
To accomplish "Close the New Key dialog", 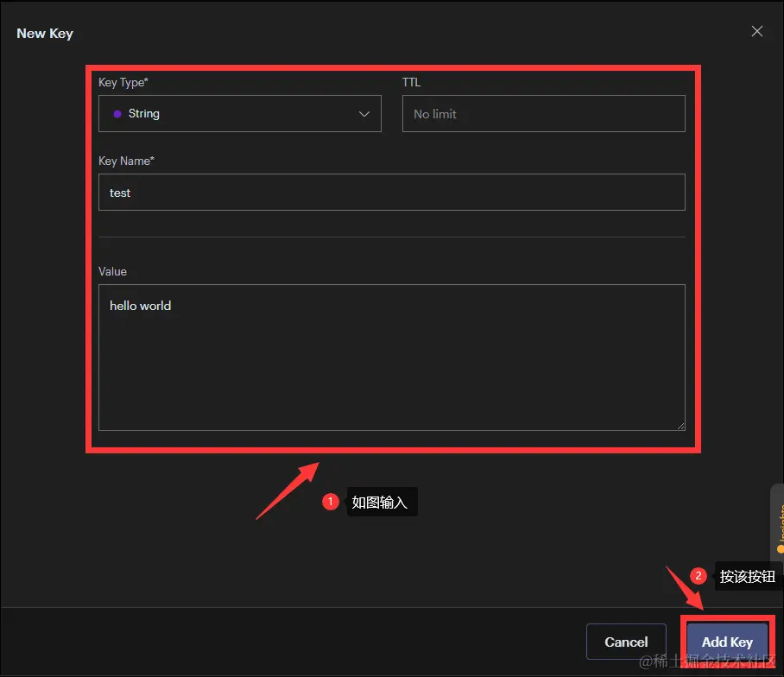I will point(756,31).
